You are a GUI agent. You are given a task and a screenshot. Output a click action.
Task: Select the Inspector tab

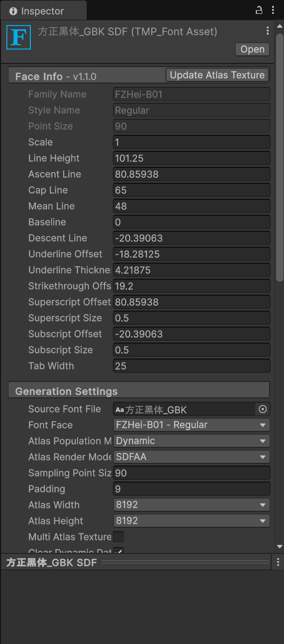[x=44, y=11]
